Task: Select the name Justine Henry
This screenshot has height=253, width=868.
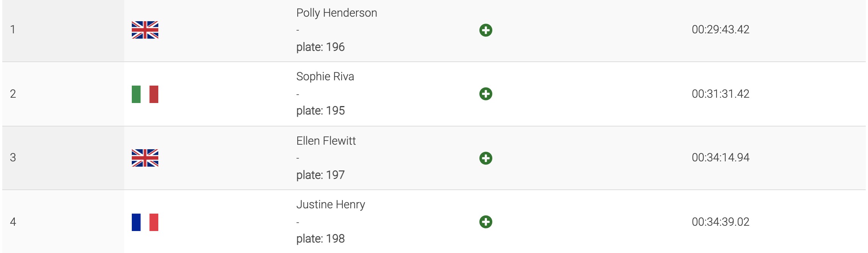Action: pyautogui.click(x=331, y=205)
